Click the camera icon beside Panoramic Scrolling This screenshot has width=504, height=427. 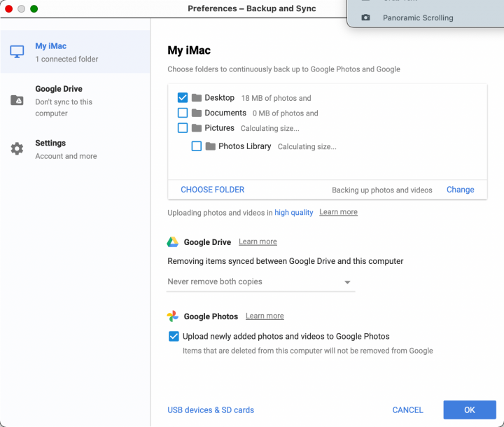[x=365, y=17]
